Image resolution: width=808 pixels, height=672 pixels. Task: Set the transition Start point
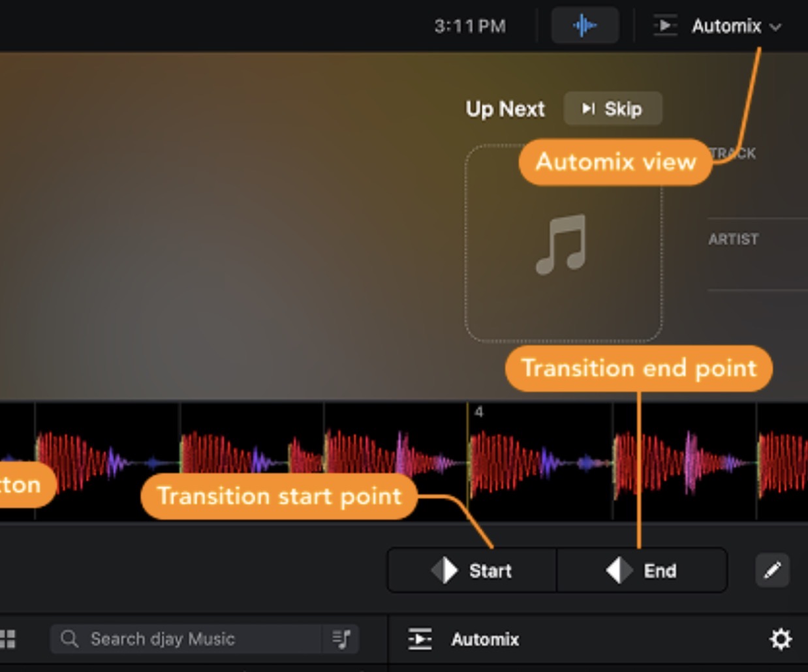(472, 570)
